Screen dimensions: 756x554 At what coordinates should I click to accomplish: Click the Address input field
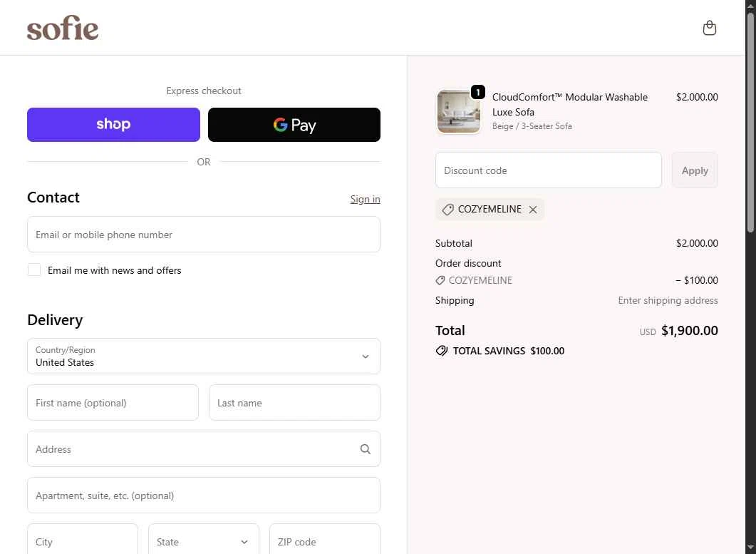pos(204,448)
